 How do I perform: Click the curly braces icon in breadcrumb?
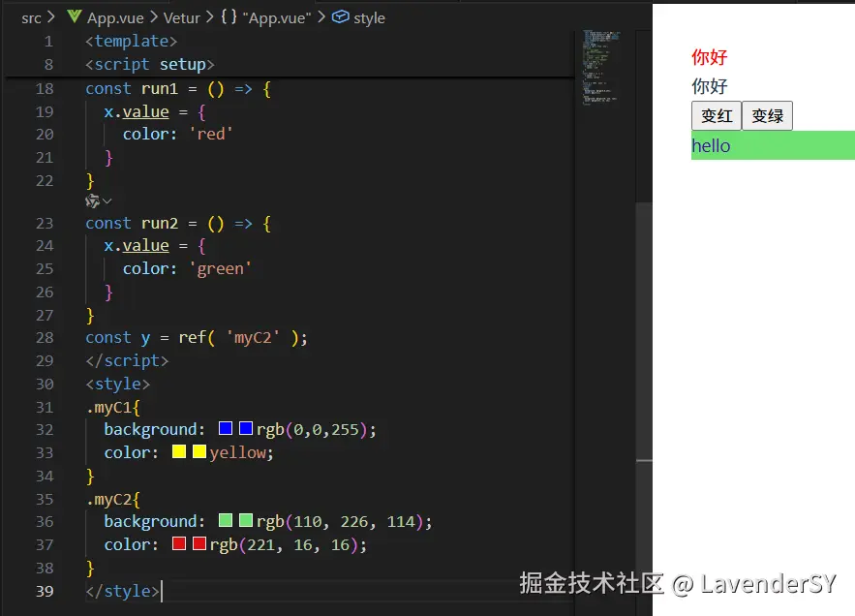pyautogui.click(x=229, y=17)
